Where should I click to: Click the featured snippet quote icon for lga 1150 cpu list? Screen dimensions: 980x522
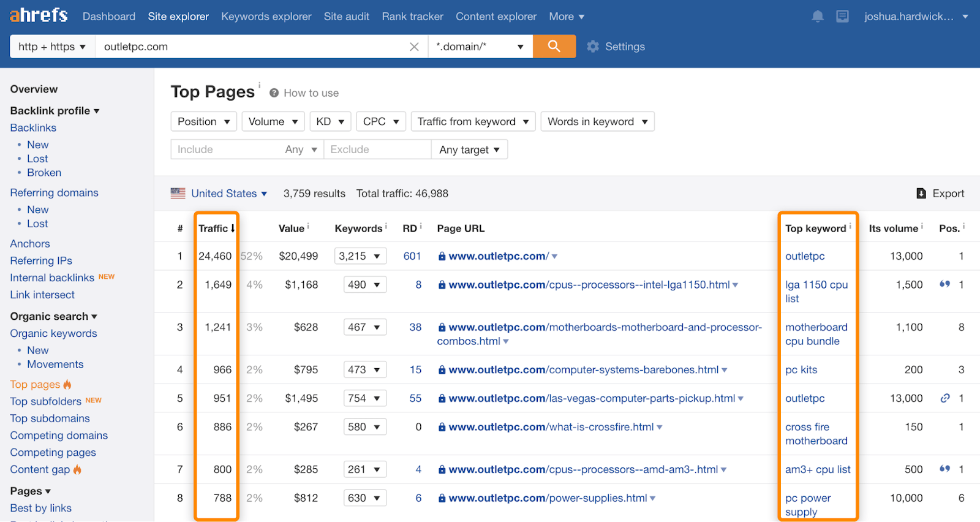pos(945,284)
